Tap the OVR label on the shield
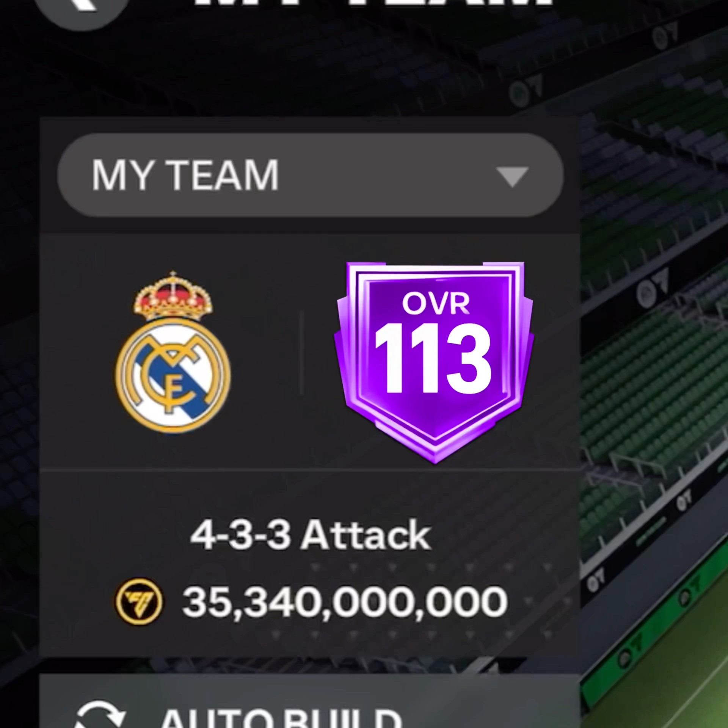 click(436, 303)
